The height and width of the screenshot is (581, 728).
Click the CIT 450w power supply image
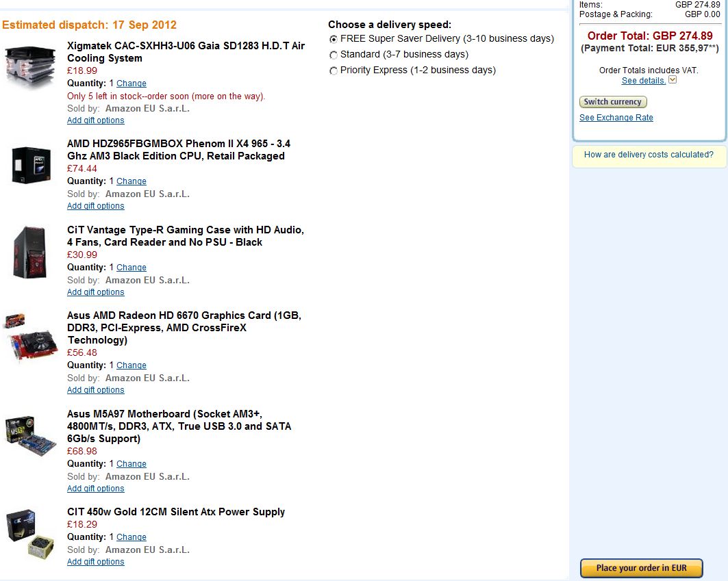point(31,534)
